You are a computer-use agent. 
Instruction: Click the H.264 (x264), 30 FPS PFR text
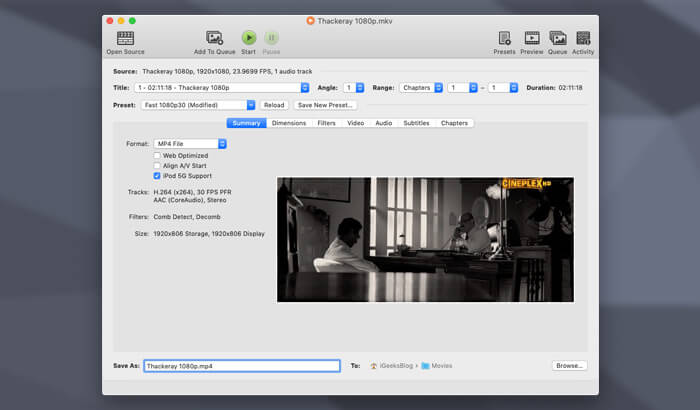click(x=192, y=192)
